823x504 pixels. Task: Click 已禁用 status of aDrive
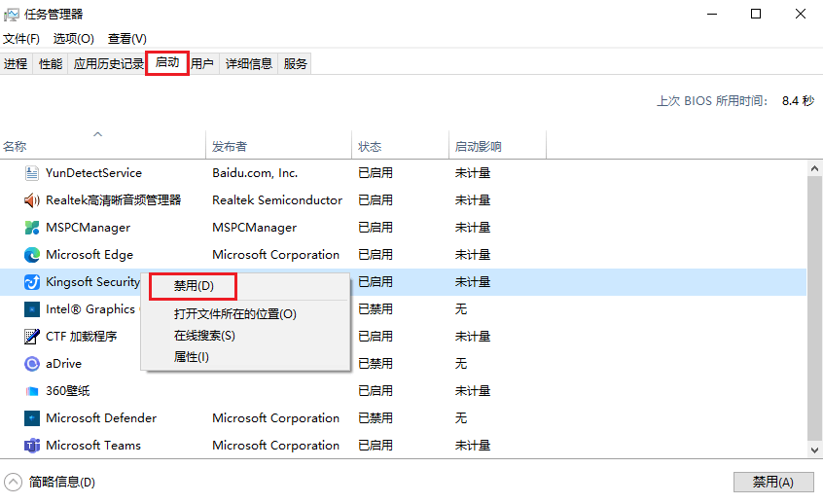(x=376, y=363)
